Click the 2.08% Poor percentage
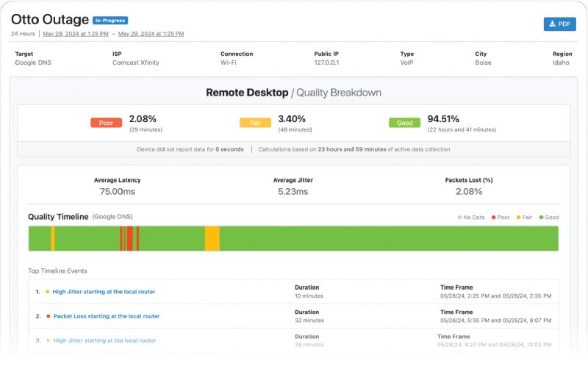Screen dimensions: 588x372 point(143,119)
